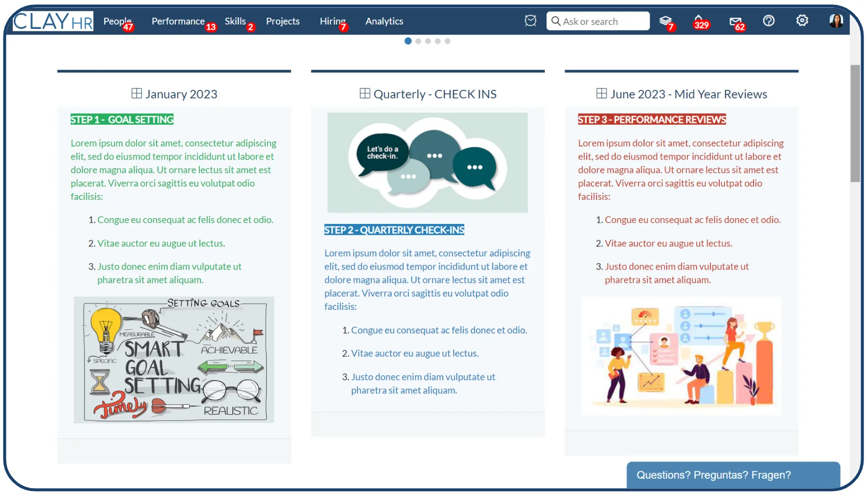The image size is (868, 494).
Task: Click red list item Vitae auctor eu augue
Action: pos(668,243)
